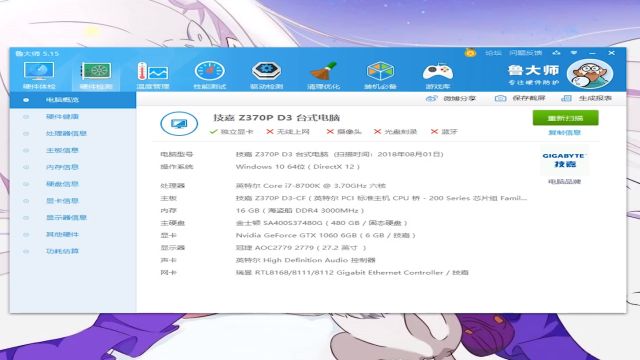This screenshot has height=360, width=640.
Task: Click the 微博分享 Weibo share icon
Action: (431, 98)
